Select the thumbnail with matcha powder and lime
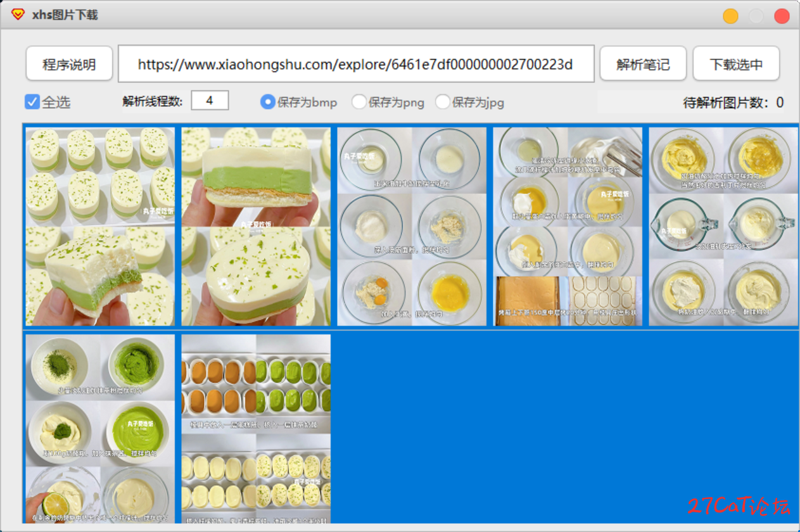The width and height of the screenshot is (800, 532). [100, 429]
